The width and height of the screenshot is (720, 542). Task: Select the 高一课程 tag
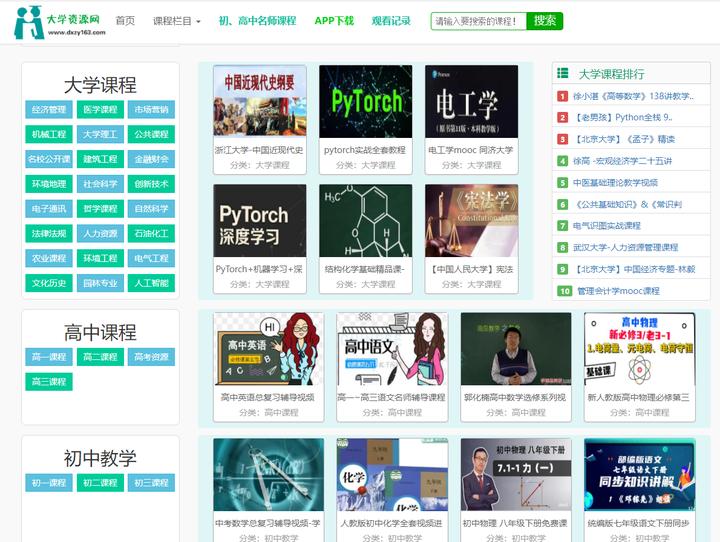click(49, 357)
